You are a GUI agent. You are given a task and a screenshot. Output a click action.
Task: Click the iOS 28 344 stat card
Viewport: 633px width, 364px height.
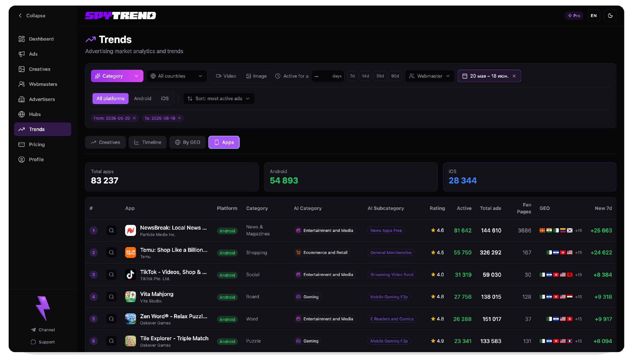point(530,177)
